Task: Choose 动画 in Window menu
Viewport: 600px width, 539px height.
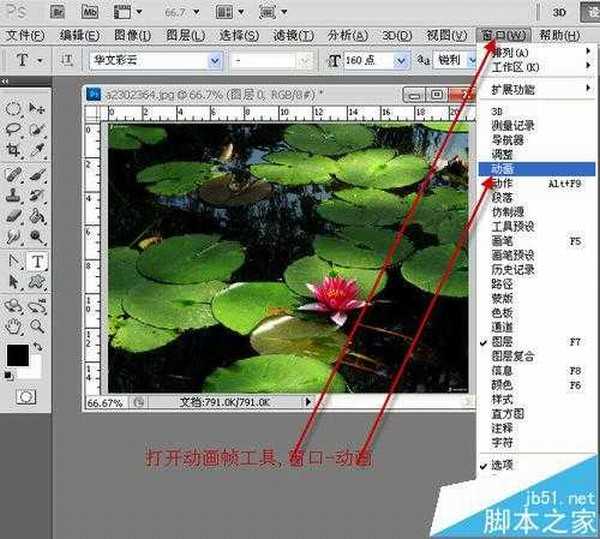Action: click(x=536, y=169)
